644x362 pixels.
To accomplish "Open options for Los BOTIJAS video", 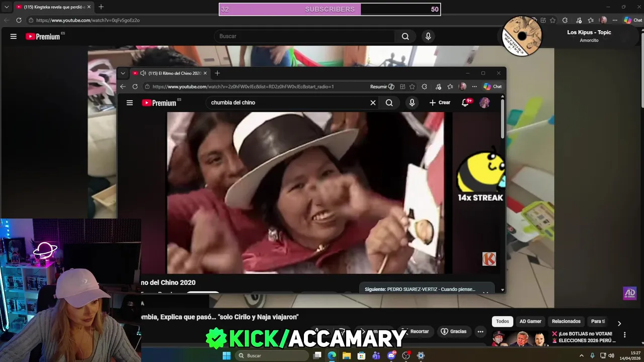I will tap(625, 335).
